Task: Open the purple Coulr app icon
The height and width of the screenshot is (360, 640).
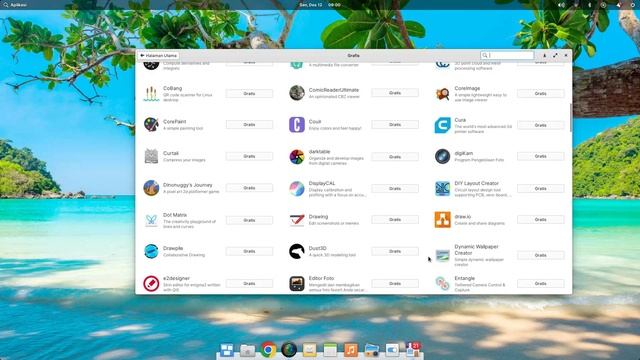Action: point(297,124)
